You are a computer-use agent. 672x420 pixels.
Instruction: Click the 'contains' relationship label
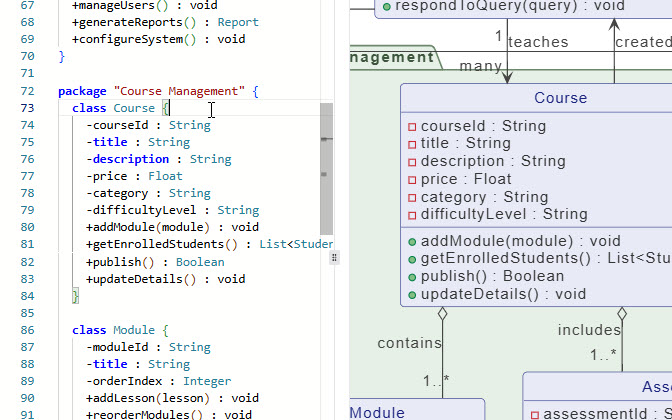[409, 343]
